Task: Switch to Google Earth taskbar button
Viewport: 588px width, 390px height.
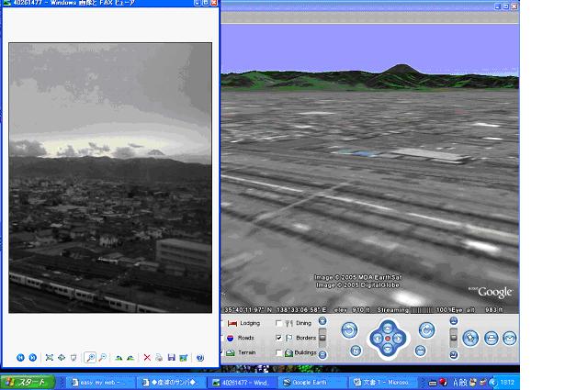Action: (x=311, y=381)
